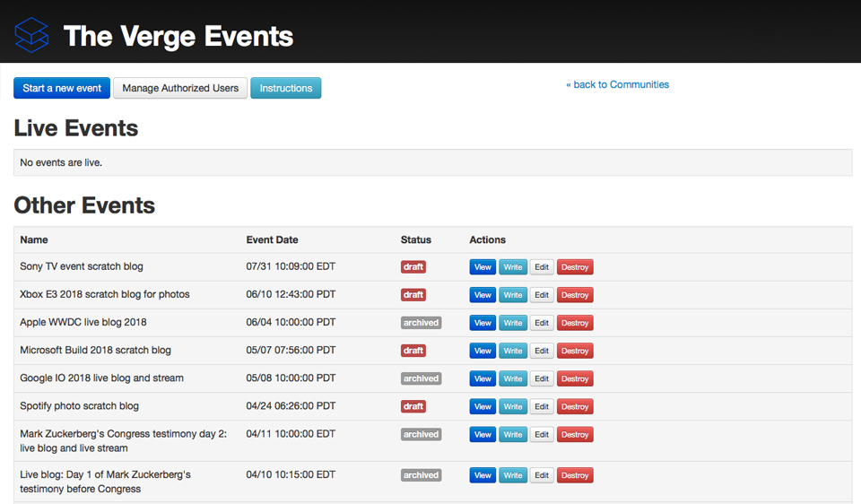This screenshot has width=861, height=504.
Task: Write to the Xbox E3 2018 scratch blog
Action: point(513,295)
